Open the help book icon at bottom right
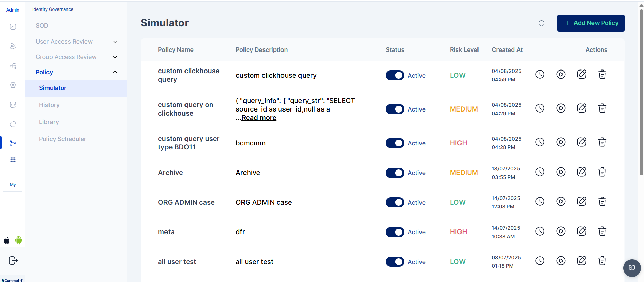 631,268
